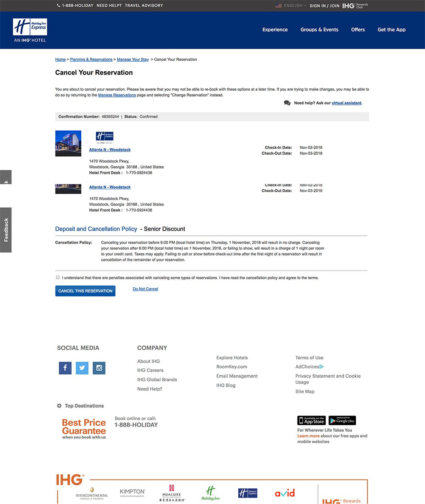
Task: Click the InterContinental brand logo
Action: pos(92,494)
